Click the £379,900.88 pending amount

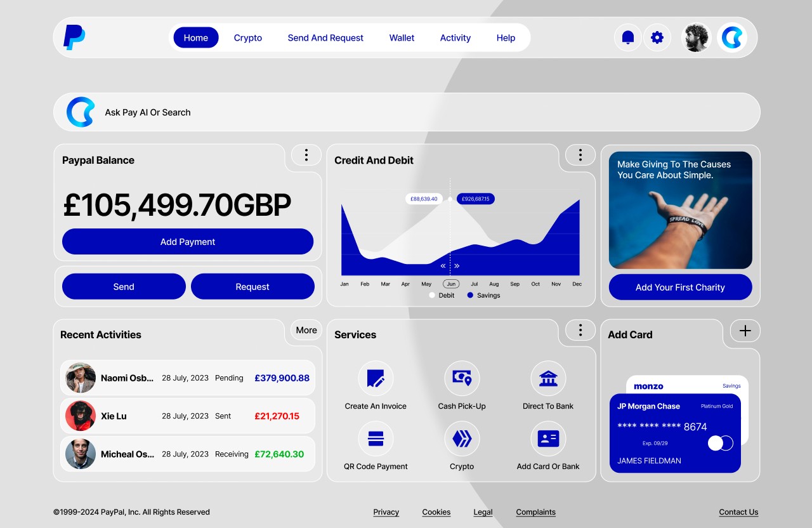click(x=282, y=378)
